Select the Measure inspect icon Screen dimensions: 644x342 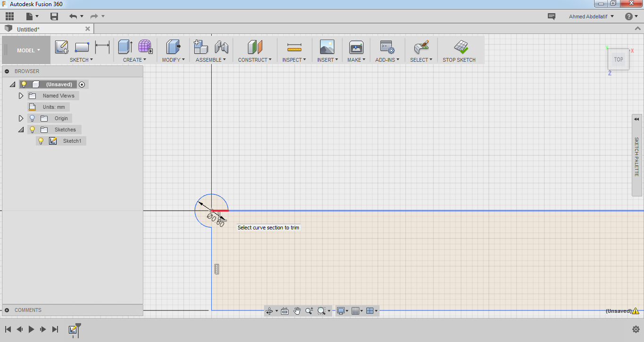294,47
